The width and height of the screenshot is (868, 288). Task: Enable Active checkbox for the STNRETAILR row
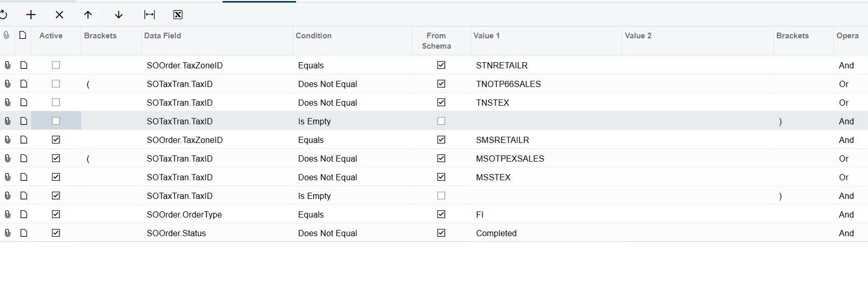(56, 65)
